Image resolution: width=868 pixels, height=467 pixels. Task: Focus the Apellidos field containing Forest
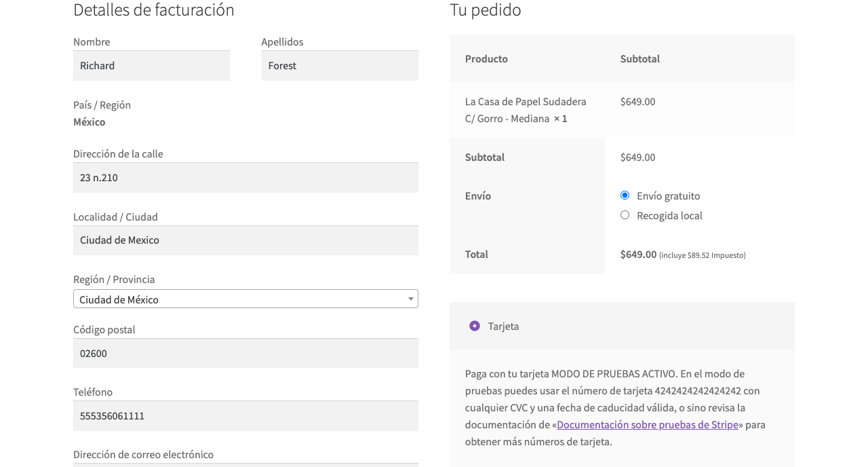pos(339,66)
